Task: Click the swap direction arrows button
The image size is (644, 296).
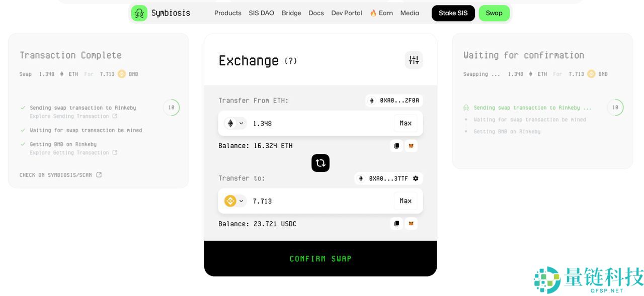Action: (x=320, y=163)
